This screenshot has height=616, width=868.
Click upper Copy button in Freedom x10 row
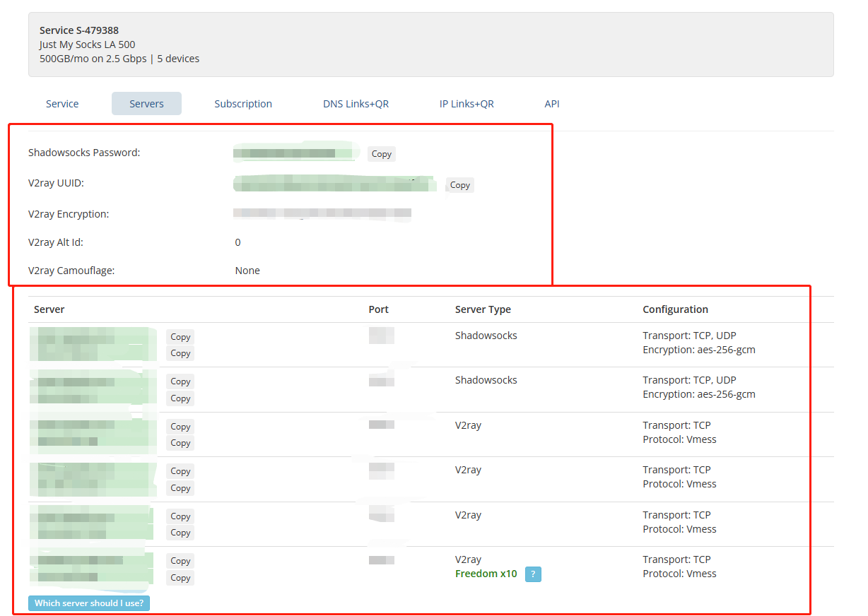click(x=180, y=561)
